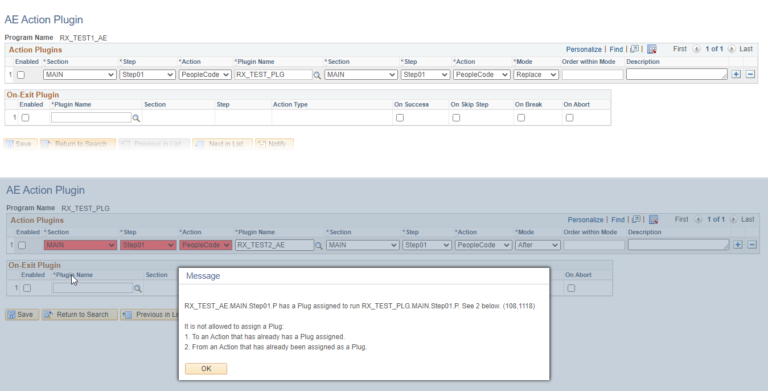Open plugin Section dropdown after RX_TEST_PLG name
The image size is (768, 391).
(x=360, y=74)
